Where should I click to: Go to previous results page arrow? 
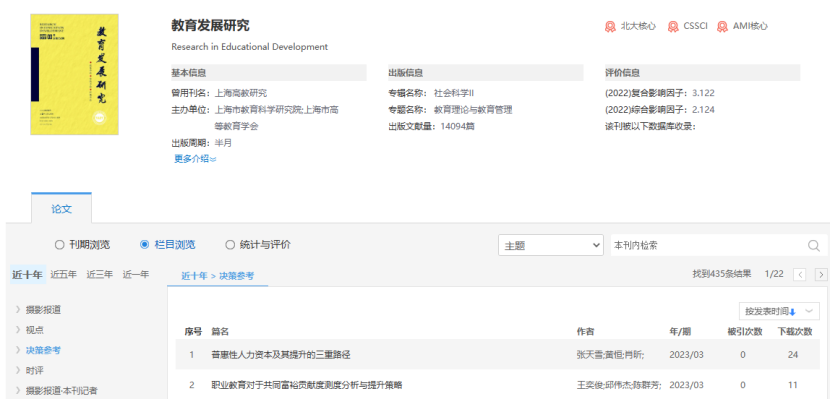coord(800,275)
